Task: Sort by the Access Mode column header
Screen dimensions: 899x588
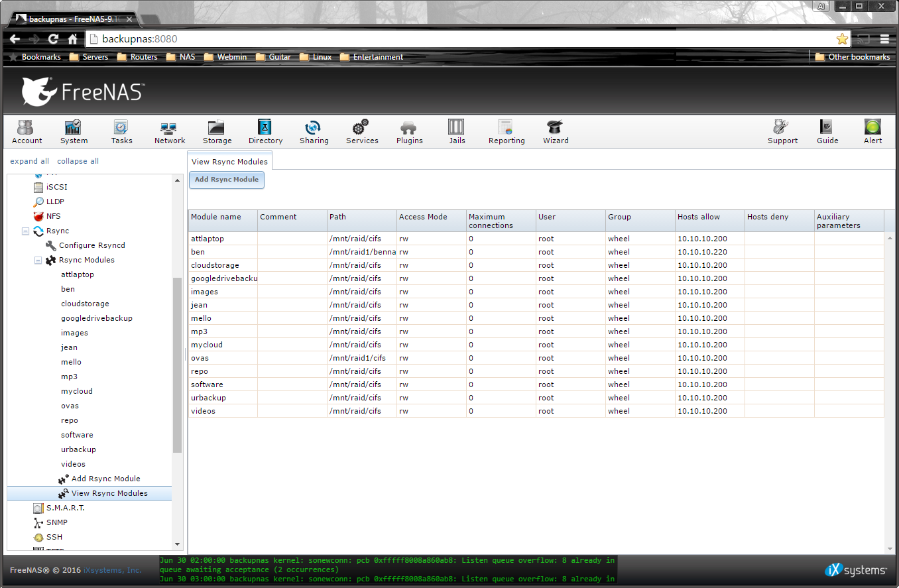Action: 431,221
